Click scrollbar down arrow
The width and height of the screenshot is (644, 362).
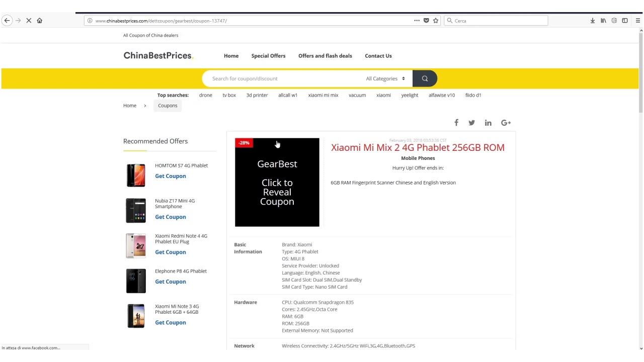(641, 348)
